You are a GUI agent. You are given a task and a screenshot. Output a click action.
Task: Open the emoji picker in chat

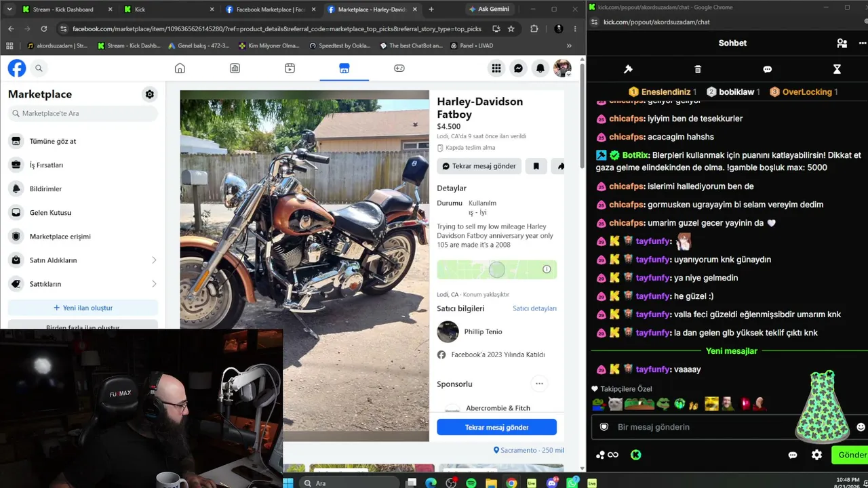point(861,427)
